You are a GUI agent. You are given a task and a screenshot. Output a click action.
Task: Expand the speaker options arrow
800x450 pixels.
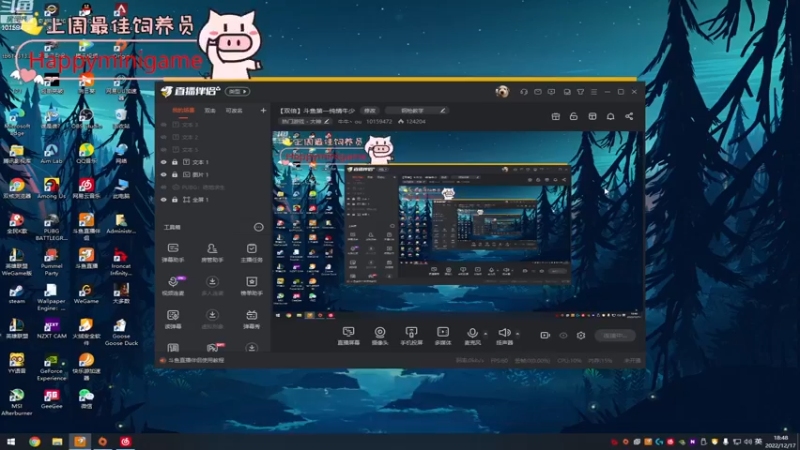click(517, 334)
